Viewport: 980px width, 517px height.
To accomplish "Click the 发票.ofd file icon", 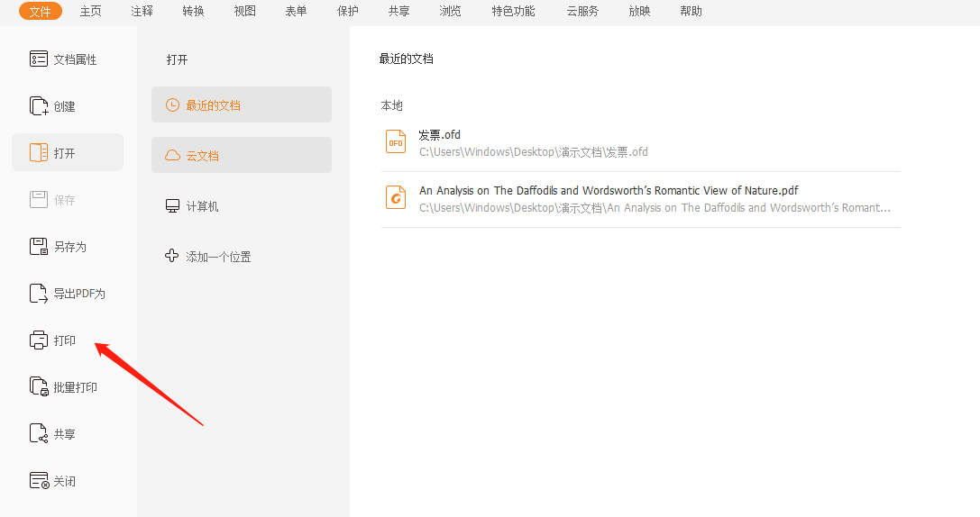I will point(396,142).
